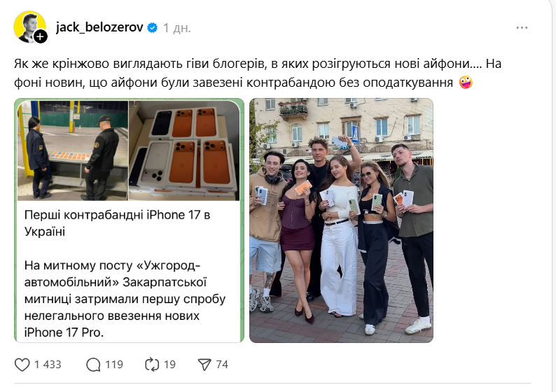Click the like count 1 433
556x392 pixels.
pos(48,365)
